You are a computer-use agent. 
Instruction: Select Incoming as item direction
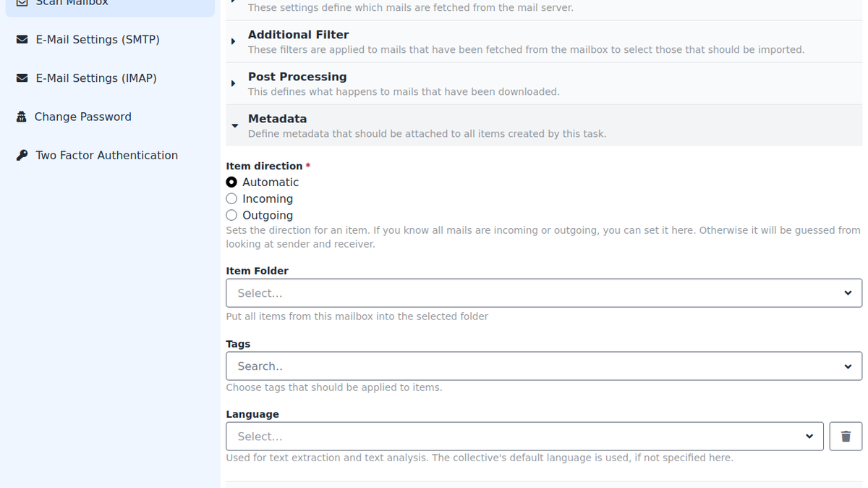pos(231,198)
